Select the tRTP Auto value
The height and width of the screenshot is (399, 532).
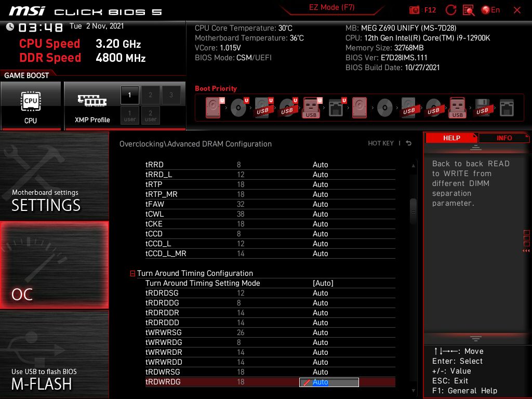pos(320,184)
